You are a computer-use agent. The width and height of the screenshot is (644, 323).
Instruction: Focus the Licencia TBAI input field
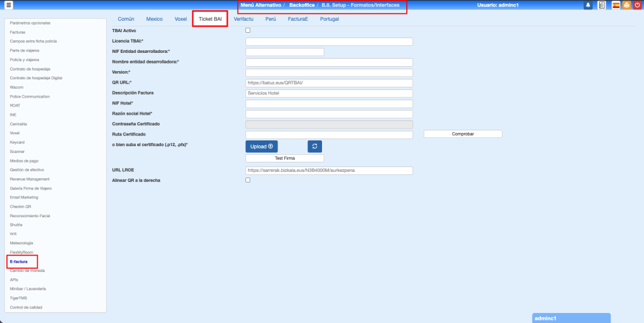click(x=329, y=42)
